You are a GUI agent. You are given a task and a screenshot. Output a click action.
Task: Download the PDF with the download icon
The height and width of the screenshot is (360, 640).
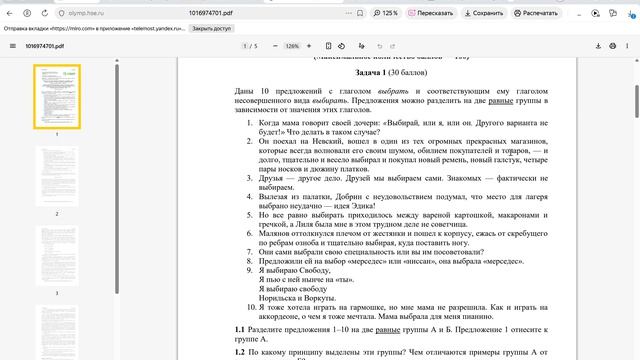pos(598,46)
